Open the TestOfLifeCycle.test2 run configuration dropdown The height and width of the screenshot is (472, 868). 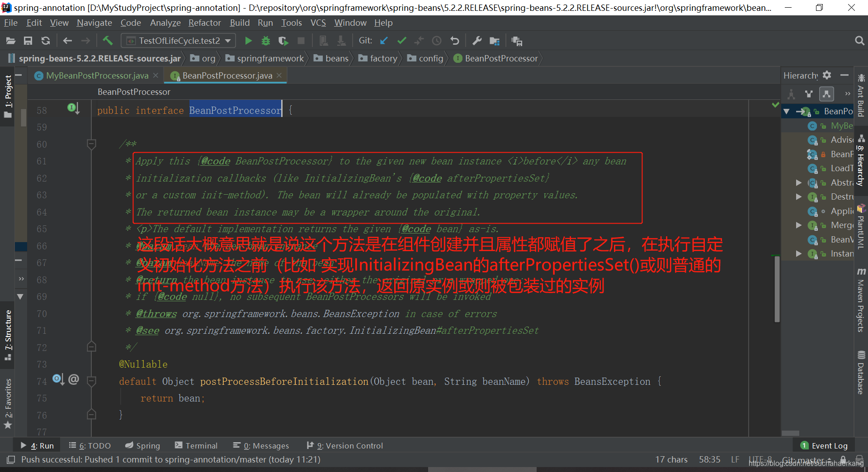(x=179, y=41)
